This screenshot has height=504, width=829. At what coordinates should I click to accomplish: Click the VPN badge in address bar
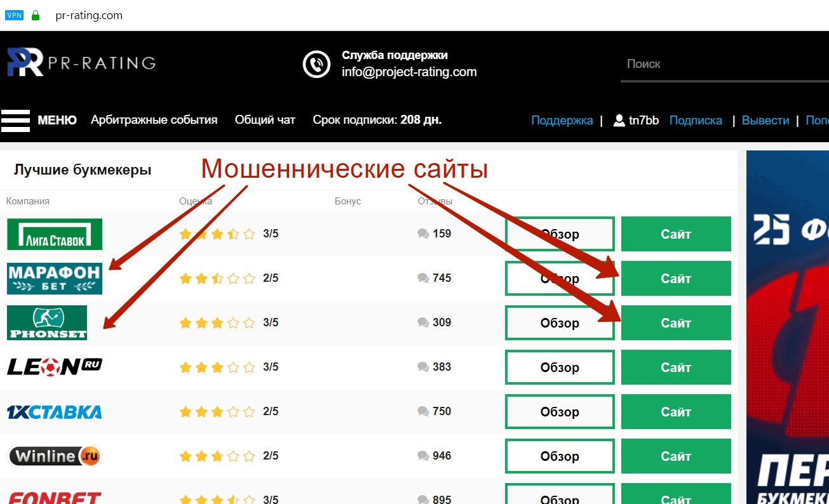(x=14, y=15)
